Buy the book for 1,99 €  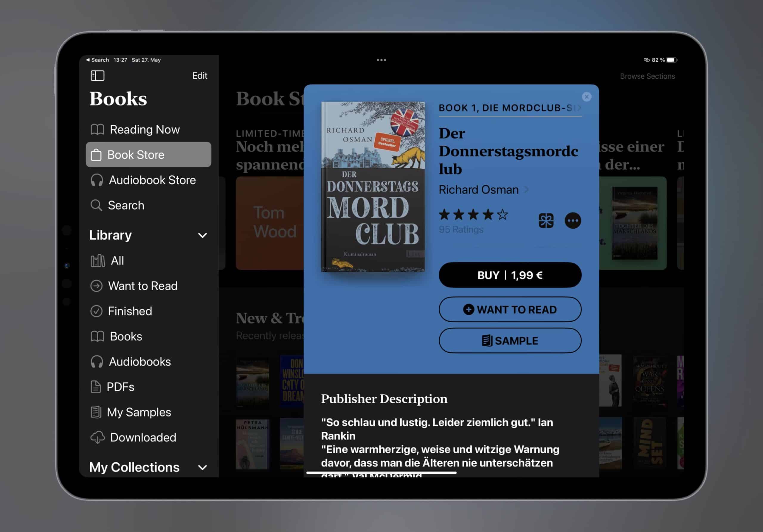[510, 275]
